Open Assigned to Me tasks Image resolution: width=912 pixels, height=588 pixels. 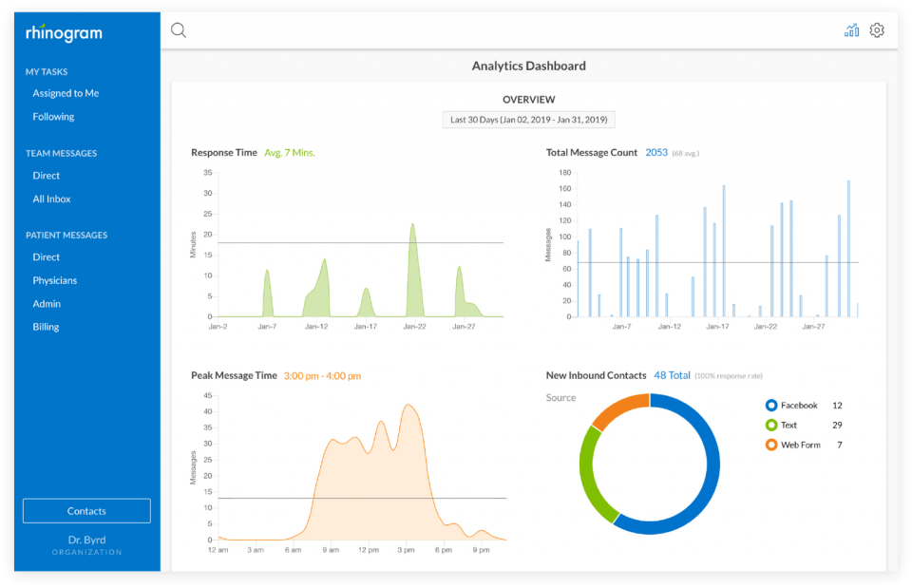click(x=66, y=93)
